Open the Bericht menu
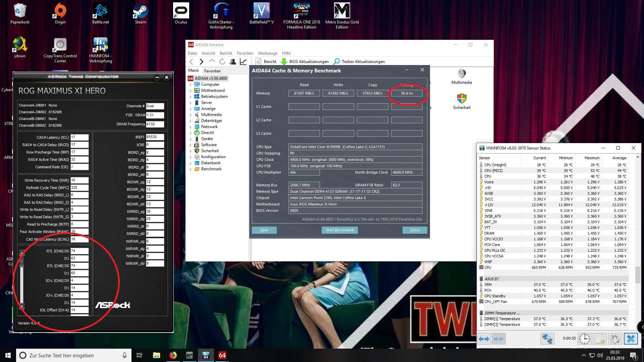The width and height of the screenshot is (644, 362). 226,53
